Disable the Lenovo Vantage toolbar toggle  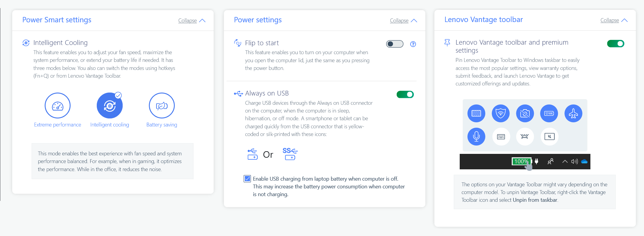[615, 44]
